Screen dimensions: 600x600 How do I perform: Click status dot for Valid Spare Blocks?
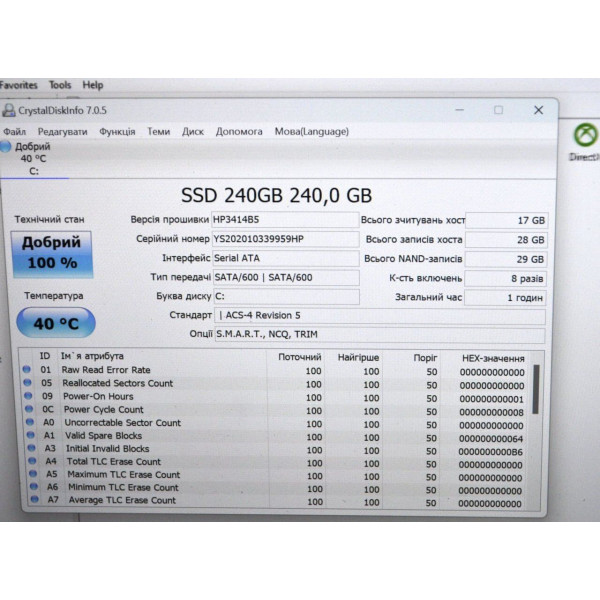31,435
